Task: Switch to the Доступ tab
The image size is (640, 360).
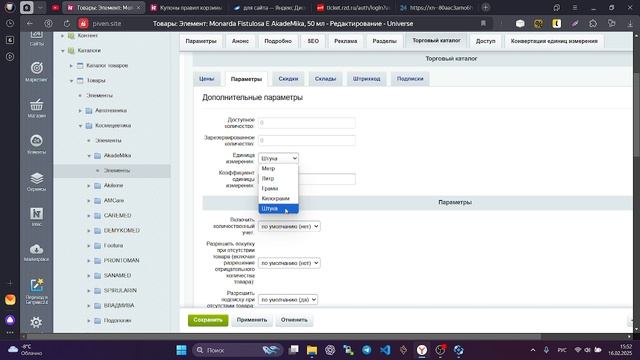Action: pos(485,41)
